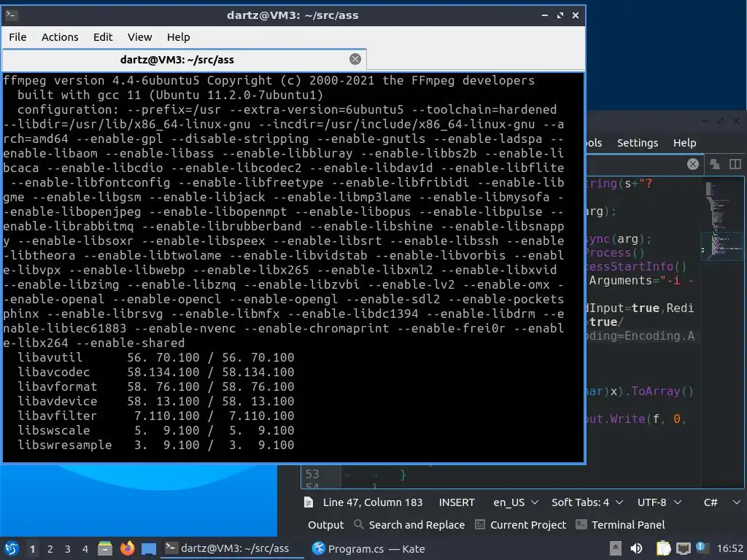Click the document icon in Kate status bar
This screenshot has width=747, height=560.
tap(309, 502)
